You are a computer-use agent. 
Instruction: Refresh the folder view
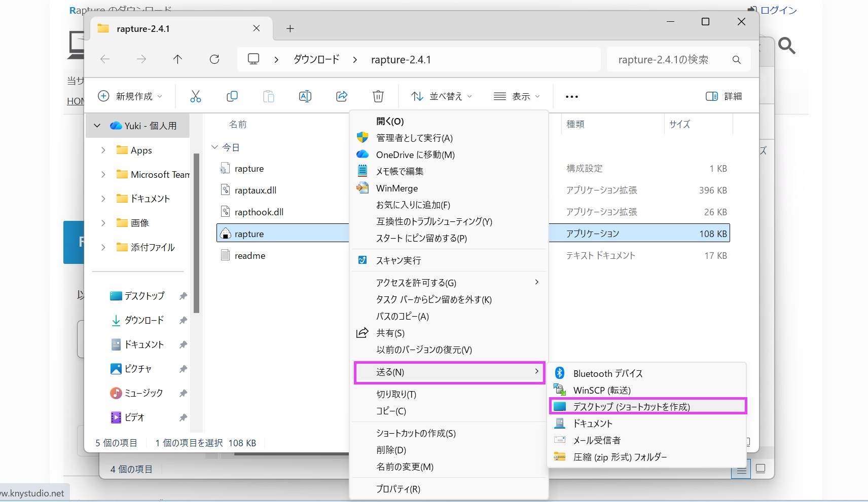point(214,59)
